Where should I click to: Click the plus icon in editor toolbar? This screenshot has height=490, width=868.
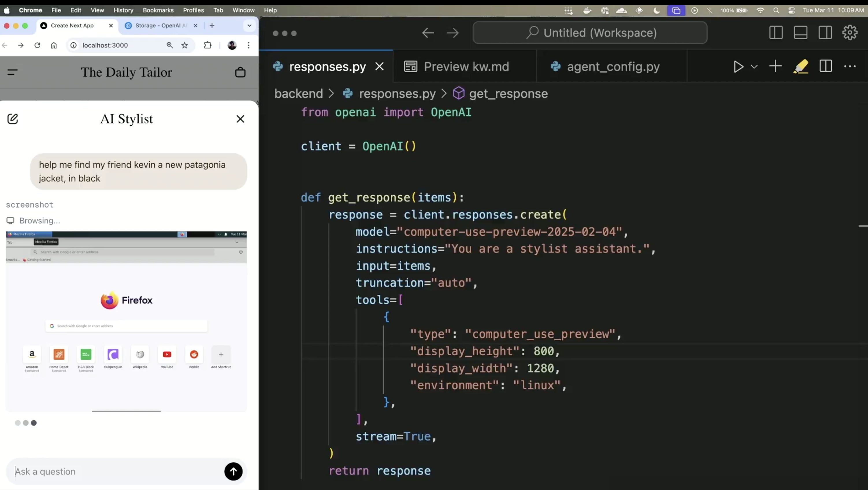pyautogui.click(x=775, y=66)
